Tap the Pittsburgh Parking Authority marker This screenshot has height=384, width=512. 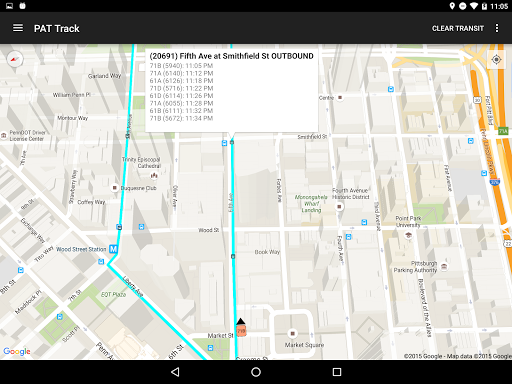444,266
